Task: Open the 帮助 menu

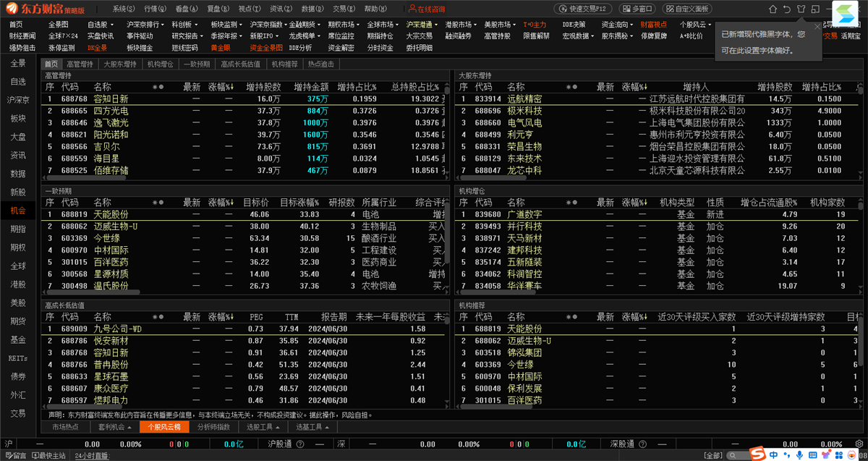Action: [374, 9]
